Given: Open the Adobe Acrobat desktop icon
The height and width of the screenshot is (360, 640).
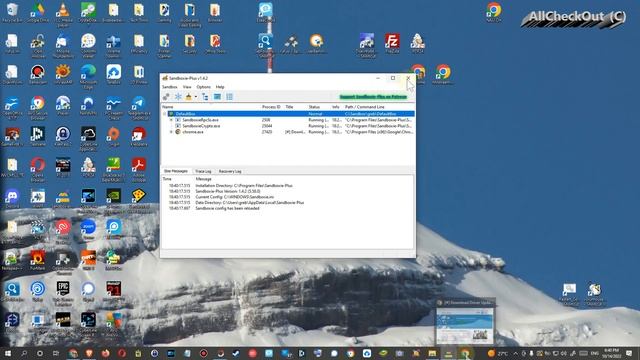Looking at the screenshot, I should [139, 169].
